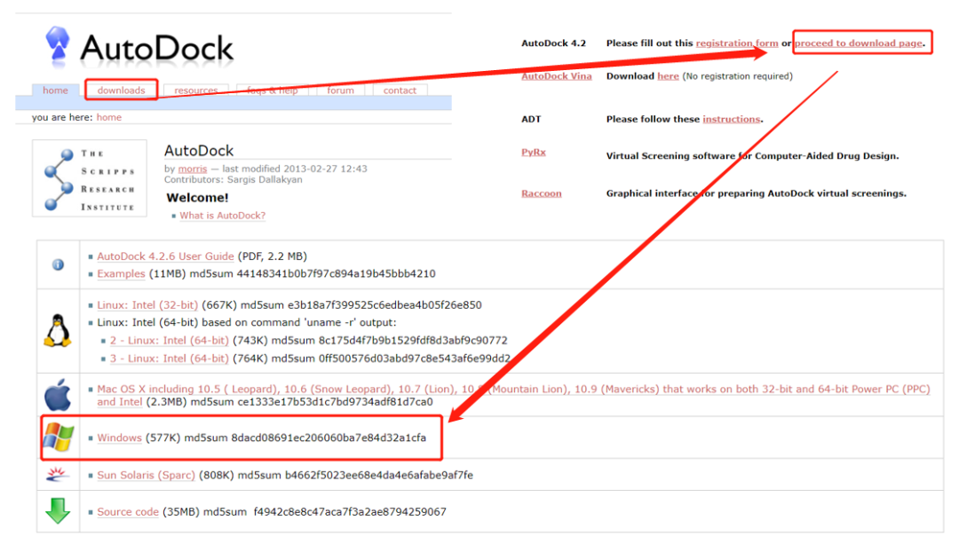Viewport: 959px width, 560px height.
Task: Click the Windows flag icon
Action: pyautogui.click(x=58, y=438)
